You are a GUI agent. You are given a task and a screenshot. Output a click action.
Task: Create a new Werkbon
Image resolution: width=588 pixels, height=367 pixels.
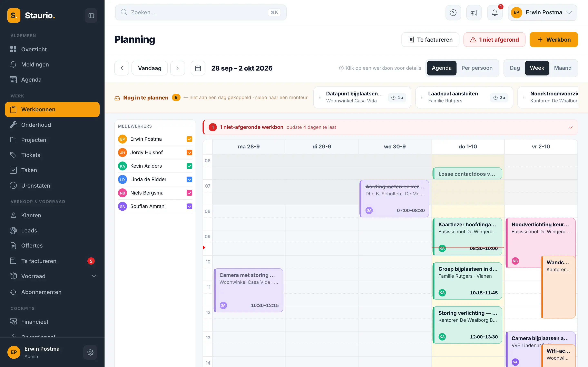point(554,40)
